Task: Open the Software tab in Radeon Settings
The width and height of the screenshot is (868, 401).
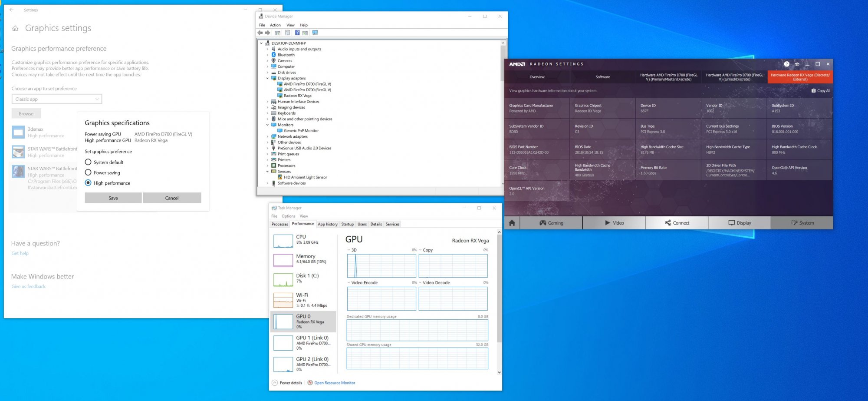Action: (x=603, y=77)
